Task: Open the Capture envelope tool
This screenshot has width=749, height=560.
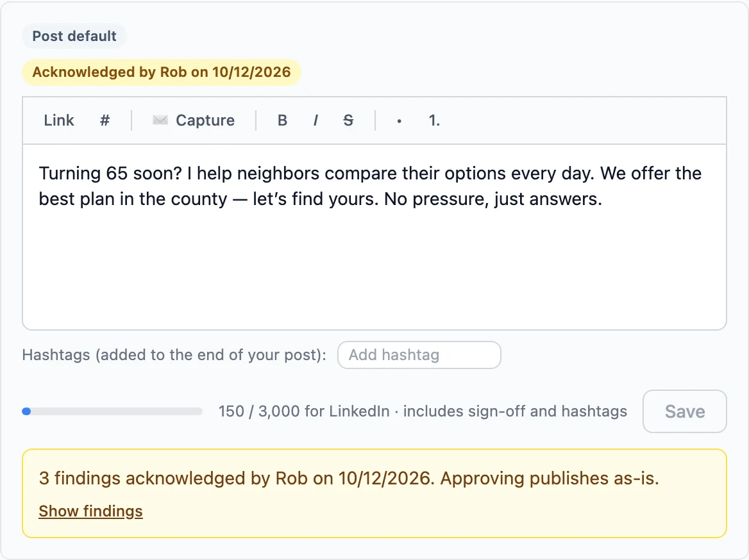Action: [x=194, y=120]
